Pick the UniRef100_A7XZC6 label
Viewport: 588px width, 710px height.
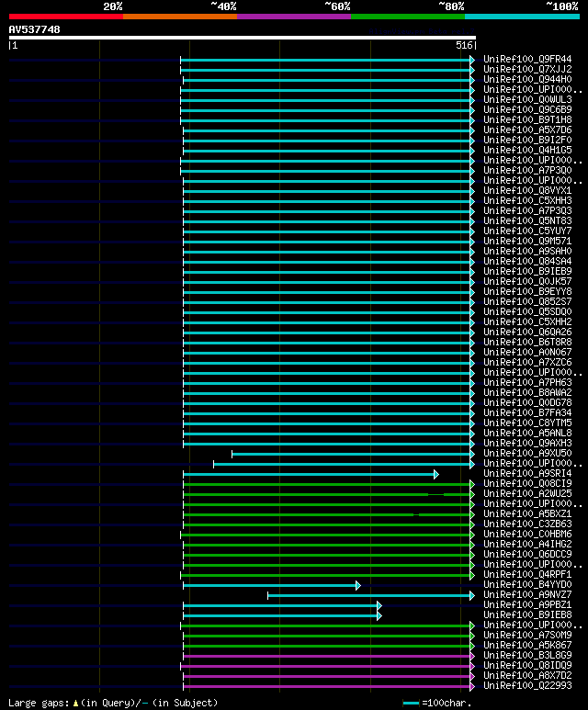527,362
